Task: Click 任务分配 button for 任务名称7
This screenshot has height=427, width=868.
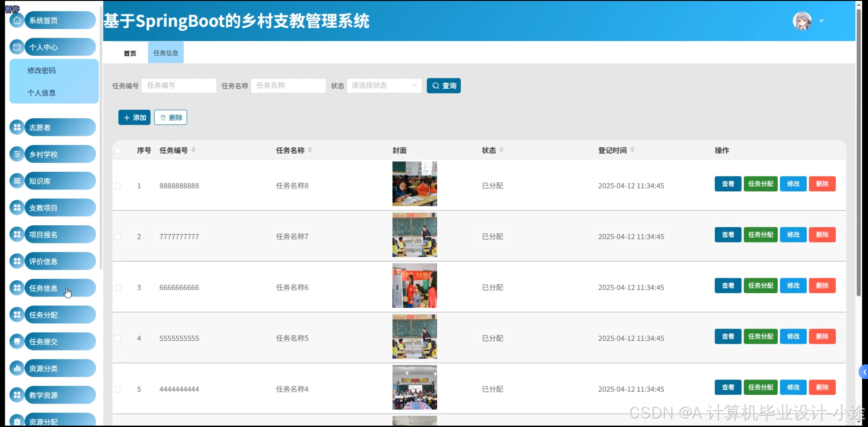Action: (x=761, y=234)
